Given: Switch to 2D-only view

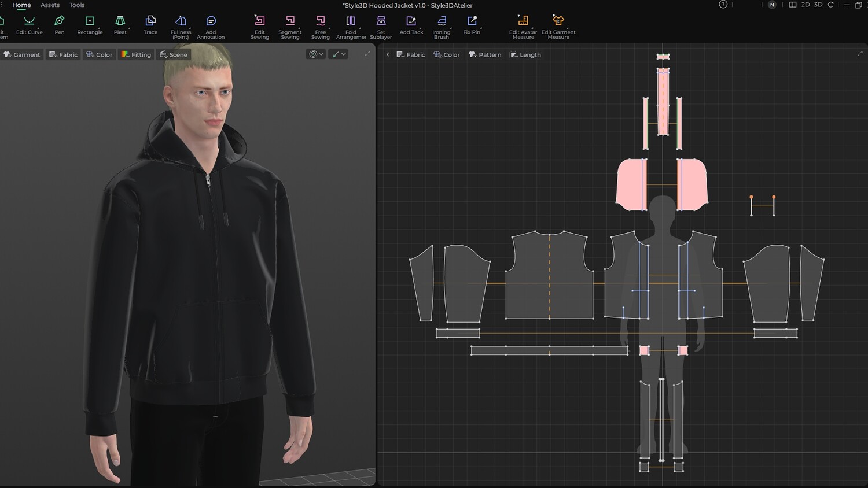Looking at the screenshot, I should click(806, 5).
